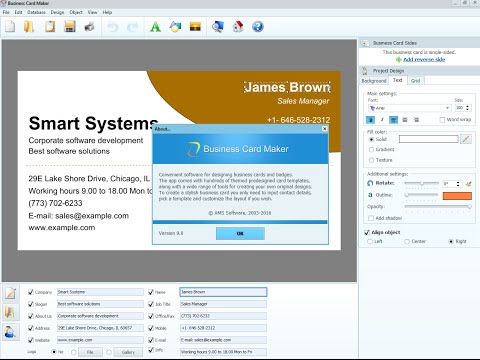Open the File menu

click(6, 12)
